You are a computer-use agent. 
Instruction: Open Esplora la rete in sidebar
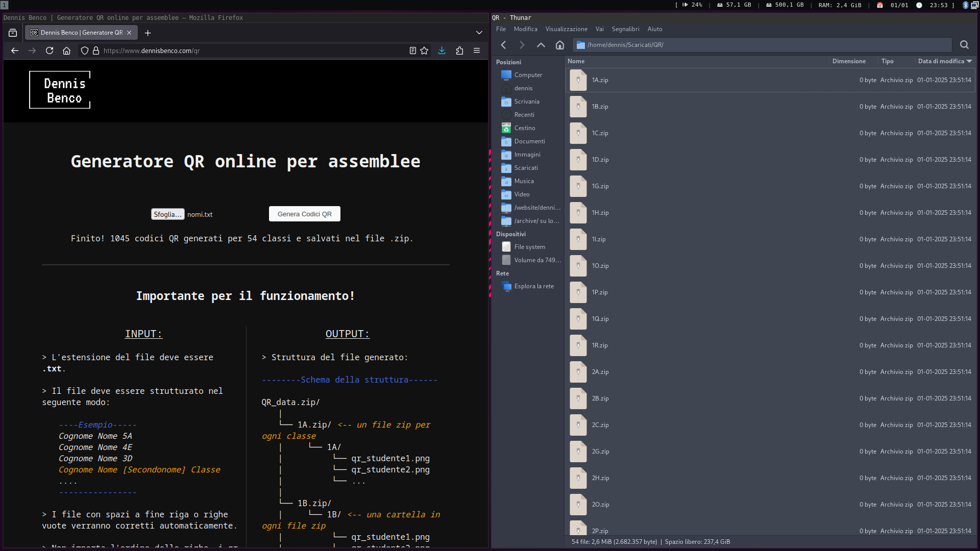(528, 286)
